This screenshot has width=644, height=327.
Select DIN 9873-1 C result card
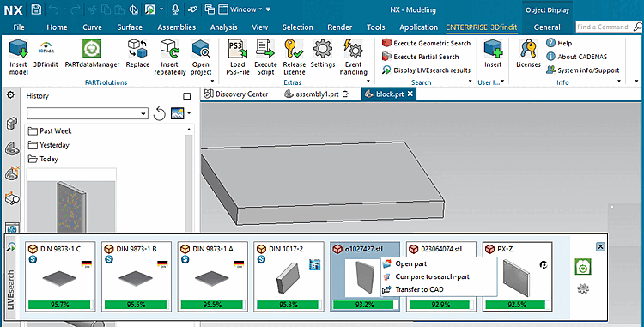pyautogui.click(x=60, y=276)
